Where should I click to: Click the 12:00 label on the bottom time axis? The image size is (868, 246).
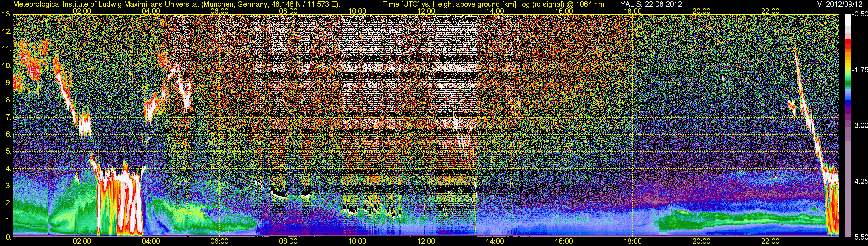click(x=426, y=241)
